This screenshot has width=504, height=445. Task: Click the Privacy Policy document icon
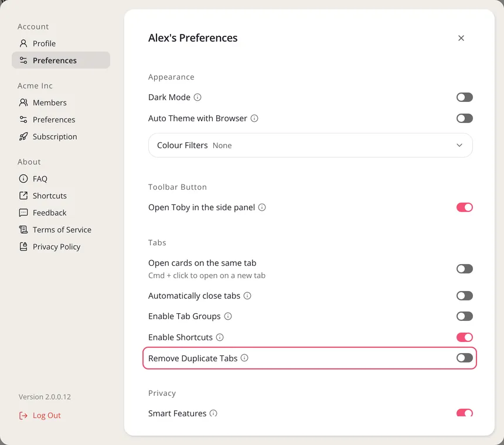pos(23,247)
